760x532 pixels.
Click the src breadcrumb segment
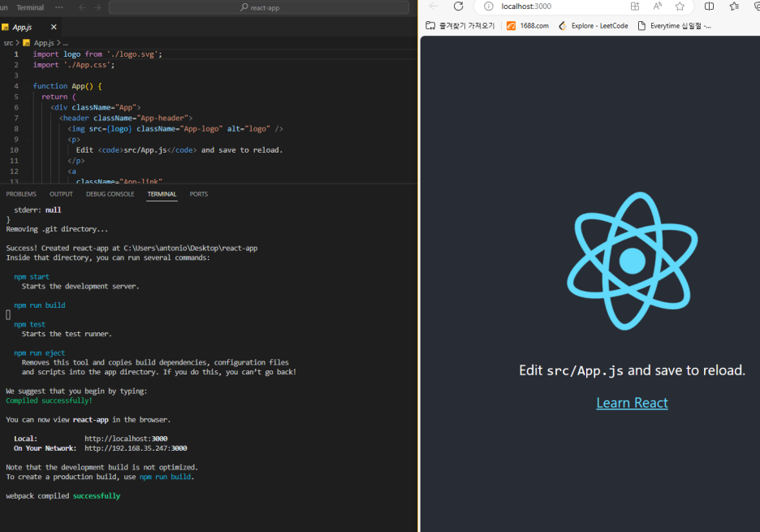(8, 43)
